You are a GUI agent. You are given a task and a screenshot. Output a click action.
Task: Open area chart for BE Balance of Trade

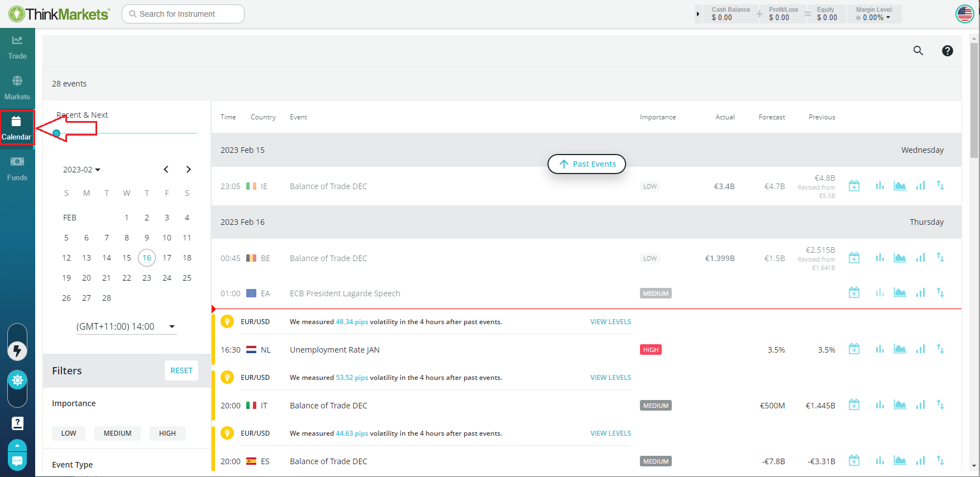click(x=900, y=258)
